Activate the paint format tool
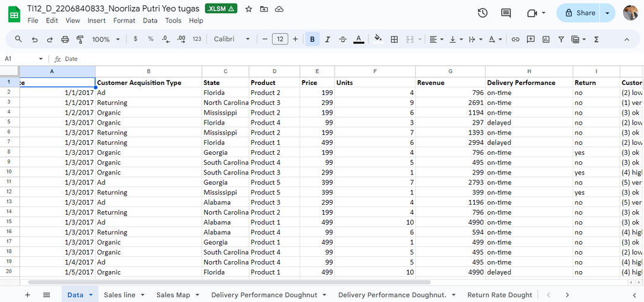 (80, 39)
